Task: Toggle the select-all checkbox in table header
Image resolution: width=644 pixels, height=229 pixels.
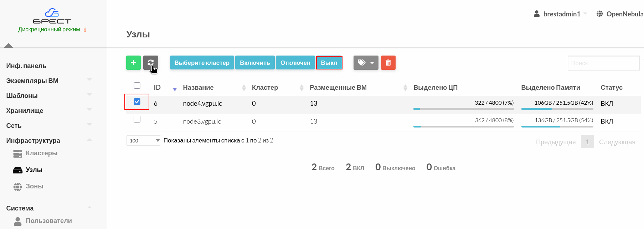Action: click(137, 85)
